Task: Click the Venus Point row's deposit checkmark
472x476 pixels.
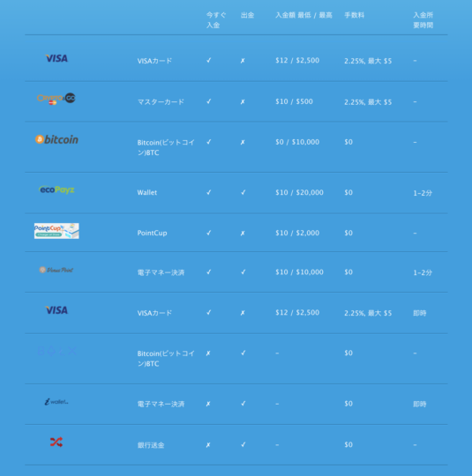Action: coord(209,272)
